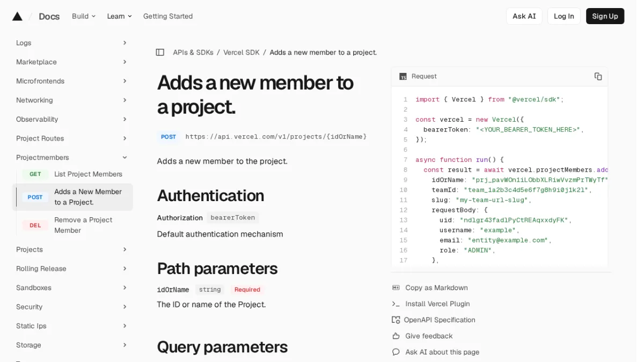
Task: Click the bearerToken code label
Action: [x=232, y=218]
